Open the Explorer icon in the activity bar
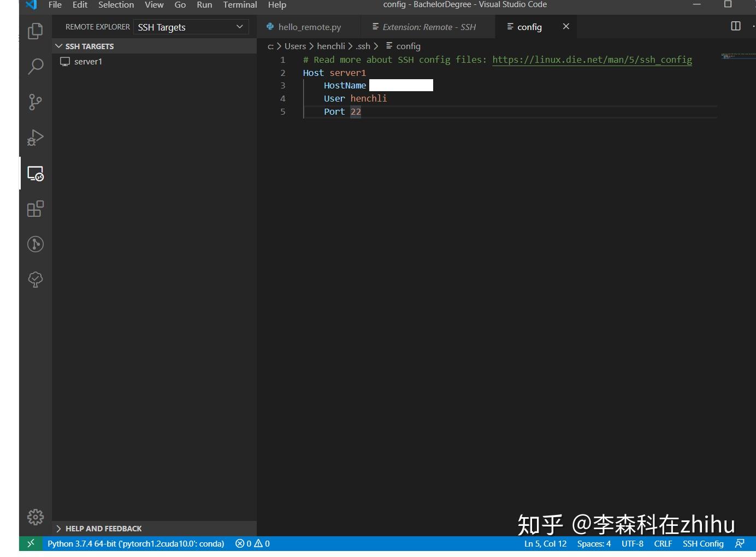This screenshot has height=557, width=756. click(x=34, y=31)
